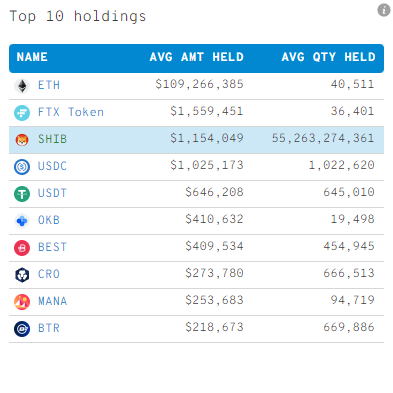The image size is (393, 393).
Task: Click the Ethereum diamond icon
Action: (22, 86)
